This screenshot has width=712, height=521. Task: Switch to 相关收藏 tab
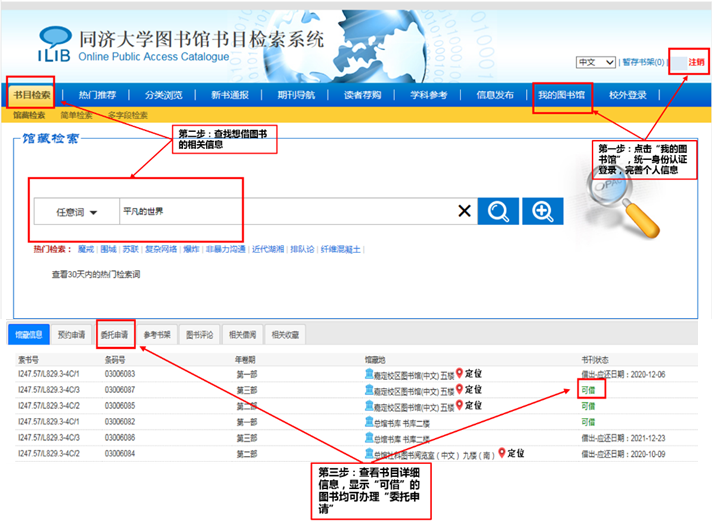(285, 335)
